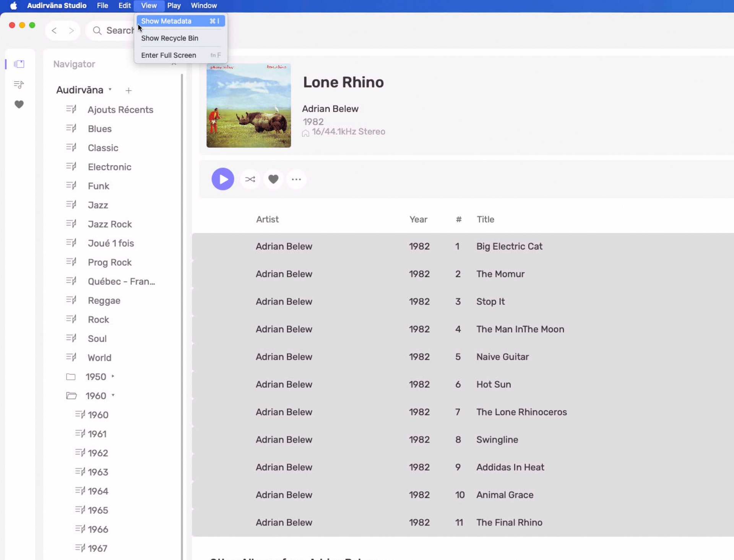Mark Lone Rhino album as favorite
Screen dimensions: 734x560
tap(273, 179)
